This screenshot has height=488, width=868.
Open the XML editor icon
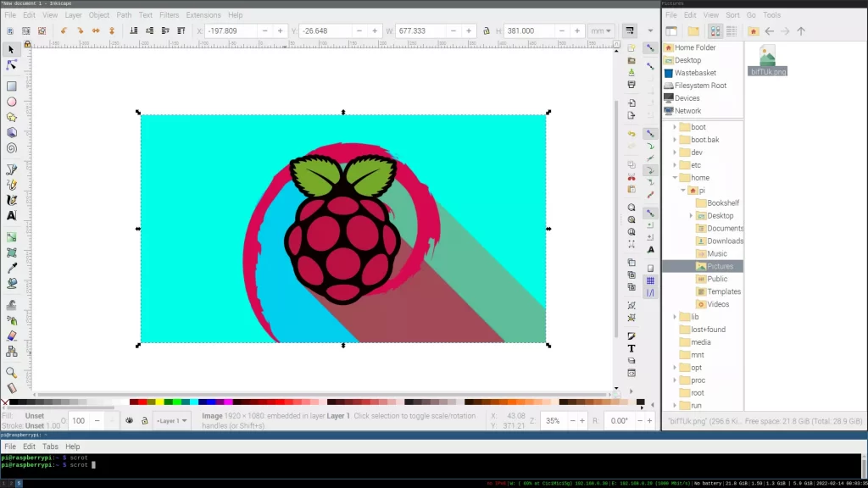click(x=632, y=373)
